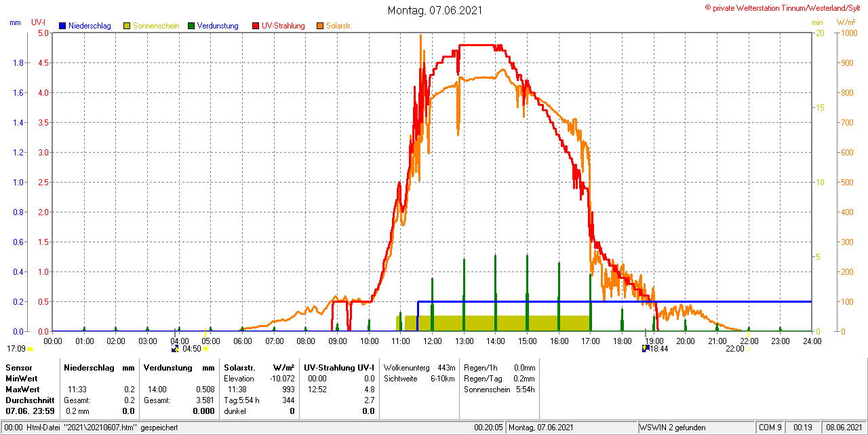868x435 pixels.
Task: Click the 00:20:05 status bar time
Action: point(488,428)
